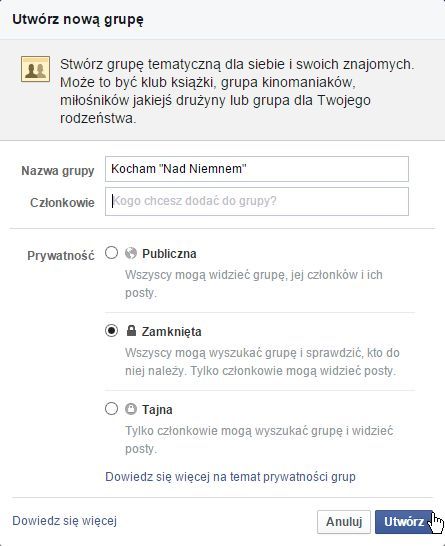Click the Utwórz nową grupę dialog title

coord(78,19)
